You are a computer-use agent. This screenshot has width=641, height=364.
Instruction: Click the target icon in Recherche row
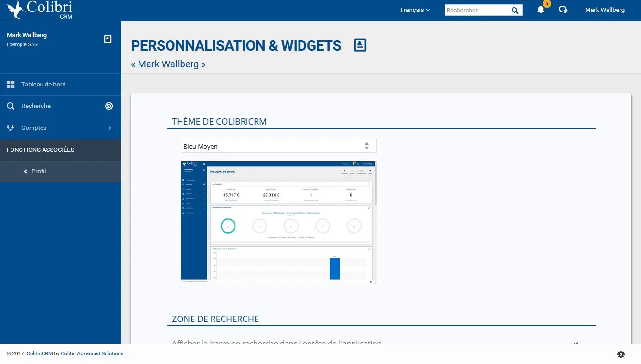pyautogui.click(x=109, y=106)
